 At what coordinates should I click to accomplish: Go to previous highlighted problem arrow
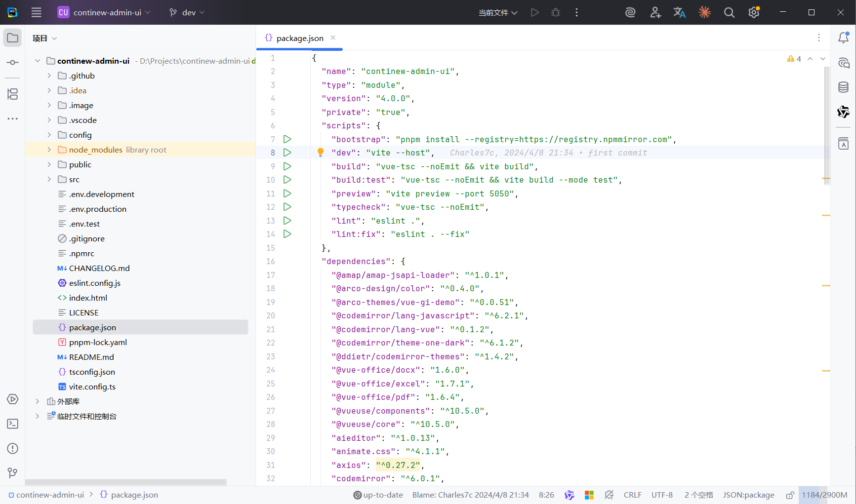[x=810, y=59]
